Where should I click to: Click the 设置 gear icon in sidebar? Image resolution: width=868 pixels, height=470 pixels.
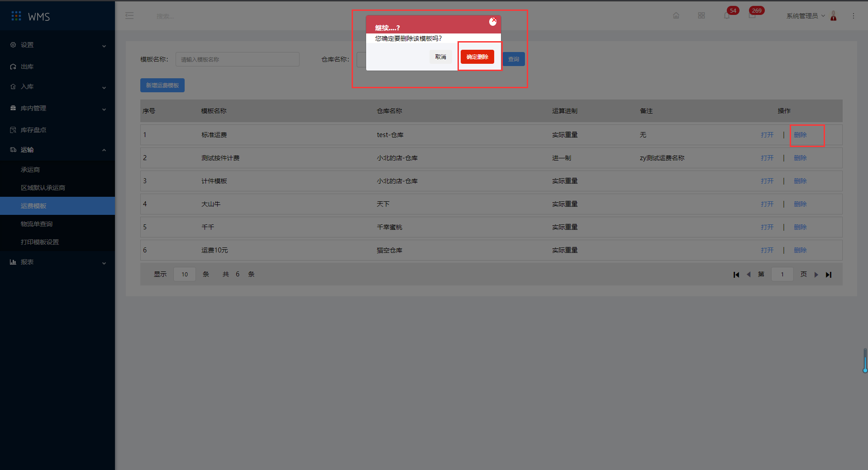[x=13, y=45]
